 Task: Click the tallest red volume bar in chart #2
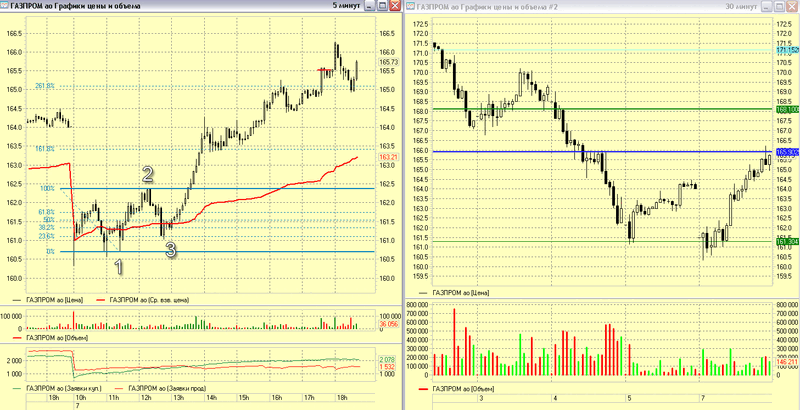(x=454, y=343)
